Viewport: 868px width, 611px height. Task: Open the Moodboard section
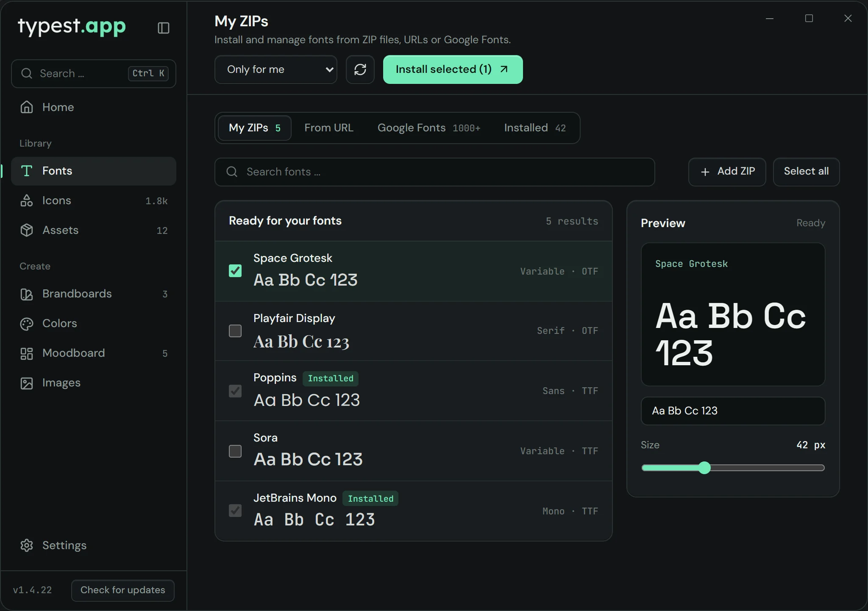point(93,353)
